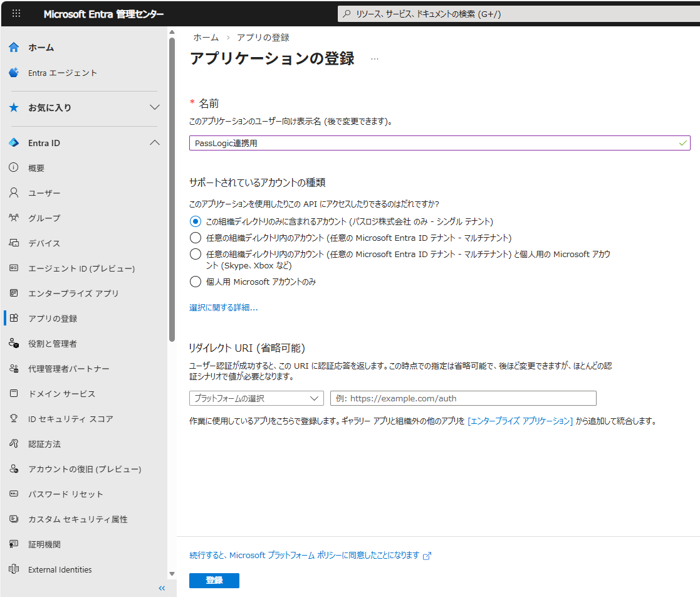
Task: Click the top resource search box
Action: pos(519,14)
